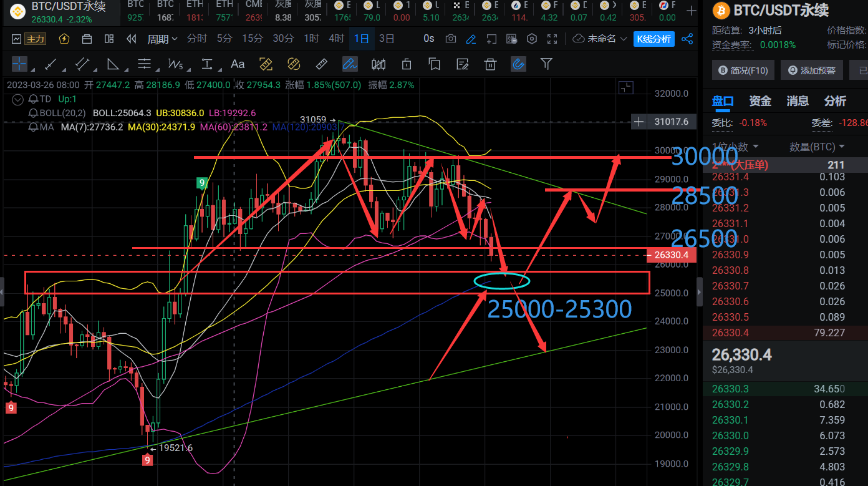868x486 pixels.
Task: Click the plus button to add ticker
Action: tap(691, 11)
